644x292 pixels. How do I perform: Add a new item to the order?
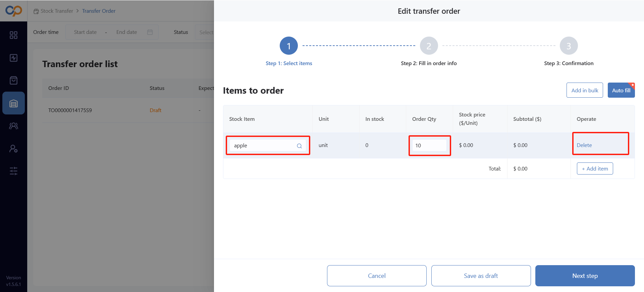pyautogui.click(x=595, y=168)
